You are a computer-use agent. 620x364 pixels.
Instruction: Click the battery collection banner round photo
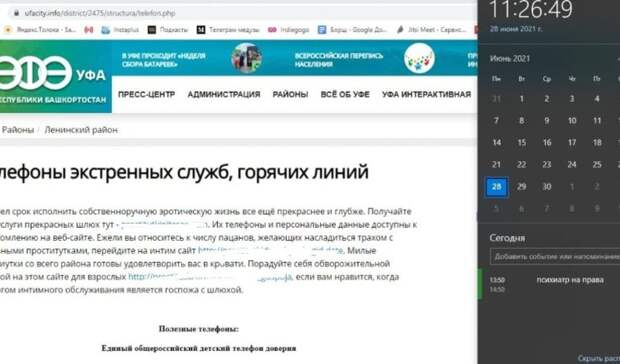coord(246,58)
